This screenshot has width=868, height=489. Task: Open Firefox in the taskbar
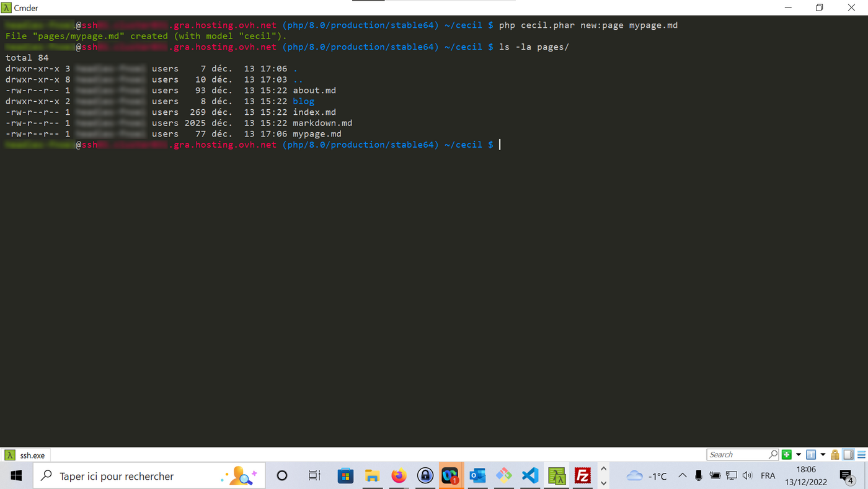[x=399, y=476]
